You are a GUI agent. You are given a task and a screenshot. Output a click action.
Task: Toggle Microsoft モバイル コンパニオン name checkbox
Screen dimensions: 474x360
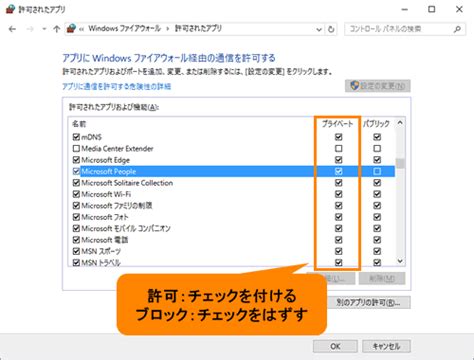(x=76, y=228)
